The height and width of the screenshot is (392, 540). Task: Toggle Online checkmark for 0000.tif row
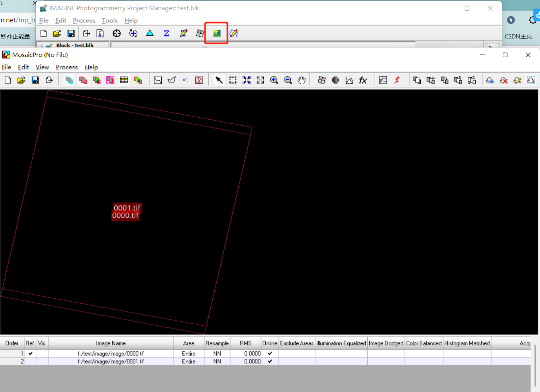point(270,354)
